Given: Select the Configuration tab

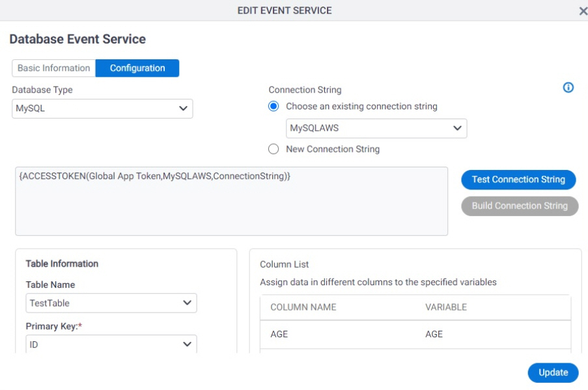Looking at the screenshot, I should (137, 68).
